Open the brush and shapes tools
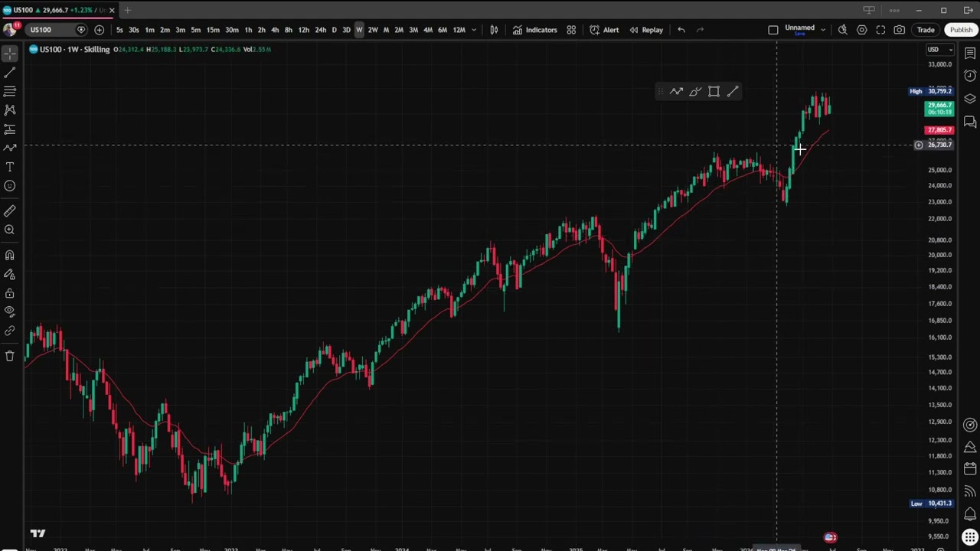The image size is (980, 551). pos(10,148)
